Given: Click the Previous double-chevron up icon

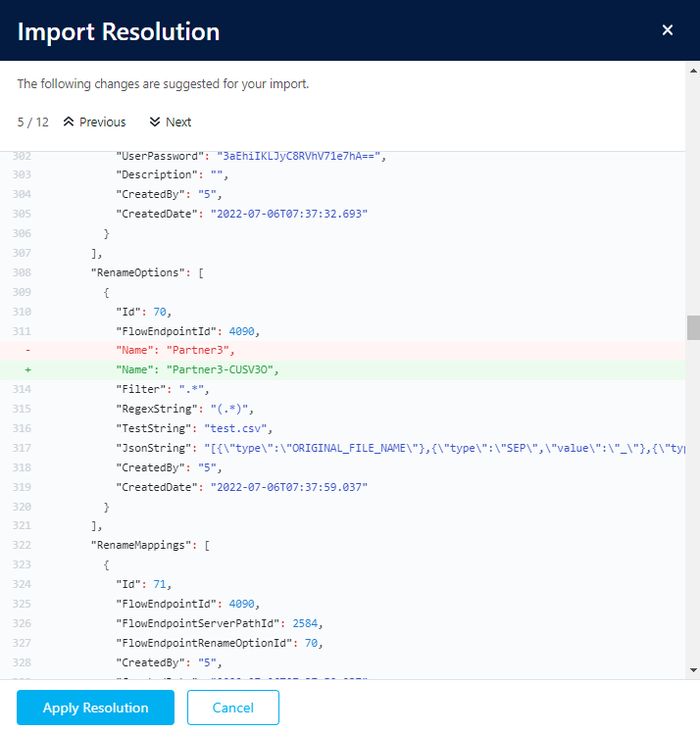Looking at the screenshot, I should 69,122.
